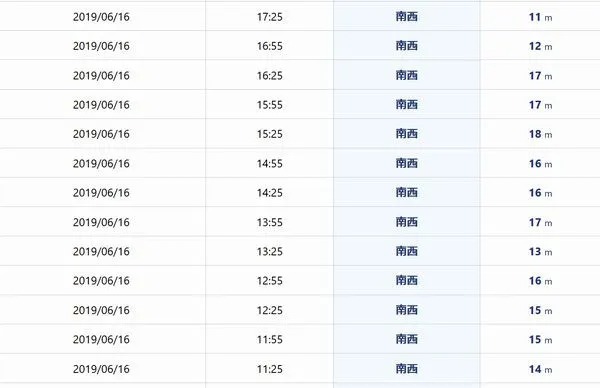Select the 南西 direction in the 16:55 row
The image size is (600, 388).
406,46
